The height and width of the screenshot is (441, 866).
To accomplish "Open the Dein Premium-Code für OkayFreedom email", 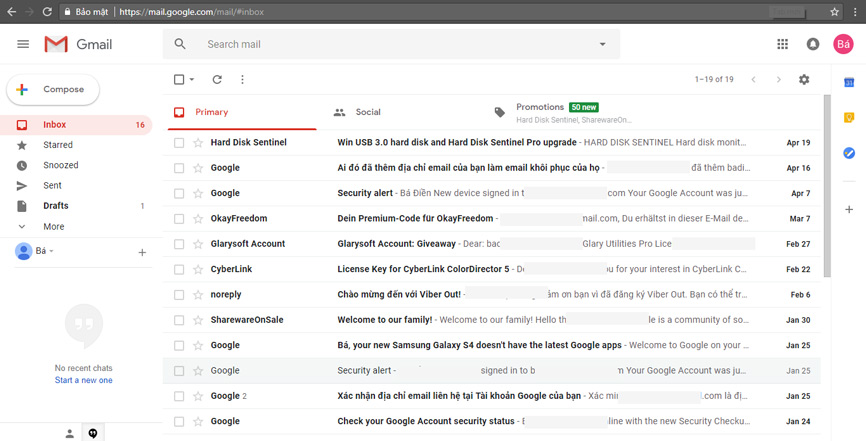I will pyautogui.click(x=492, y=219).
